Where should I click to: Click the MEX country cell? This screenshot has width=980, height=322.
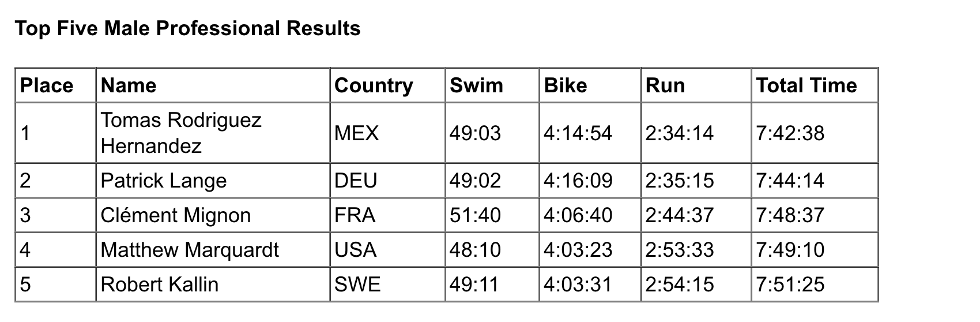[x=387, y=133]
